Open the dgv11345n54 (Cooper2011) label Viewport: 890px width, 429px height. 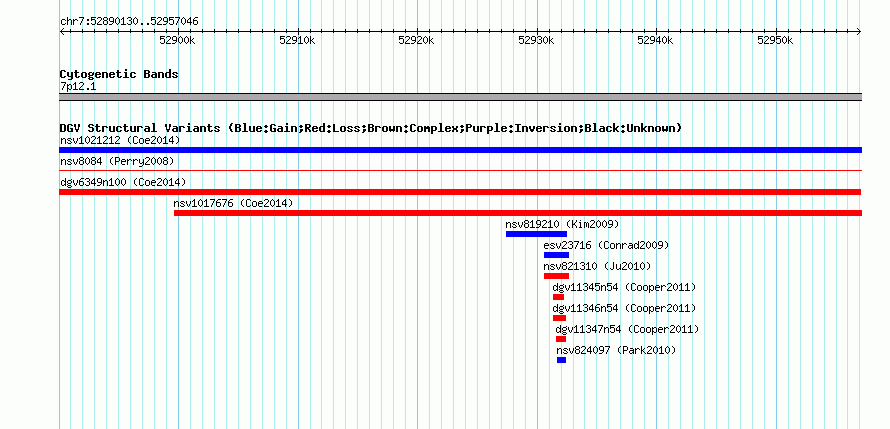pyautogui.click(x=624, y=287)
